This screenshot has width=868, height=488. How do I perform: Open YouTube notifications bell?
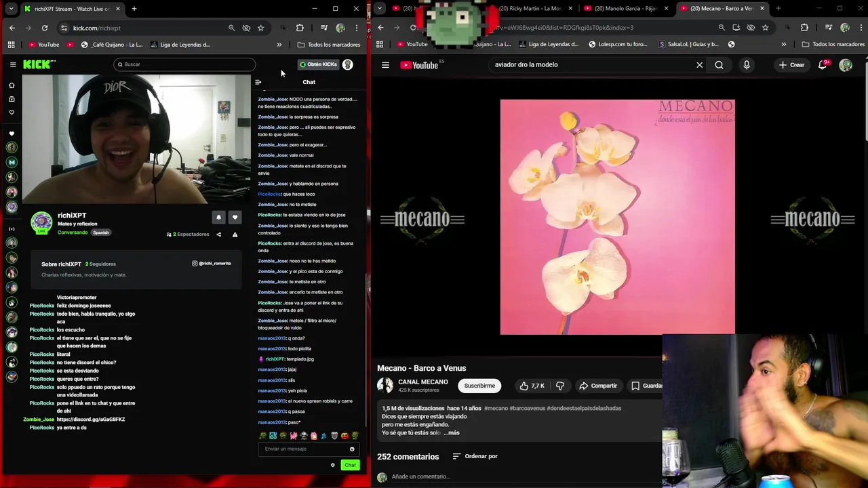pos(823,65)
